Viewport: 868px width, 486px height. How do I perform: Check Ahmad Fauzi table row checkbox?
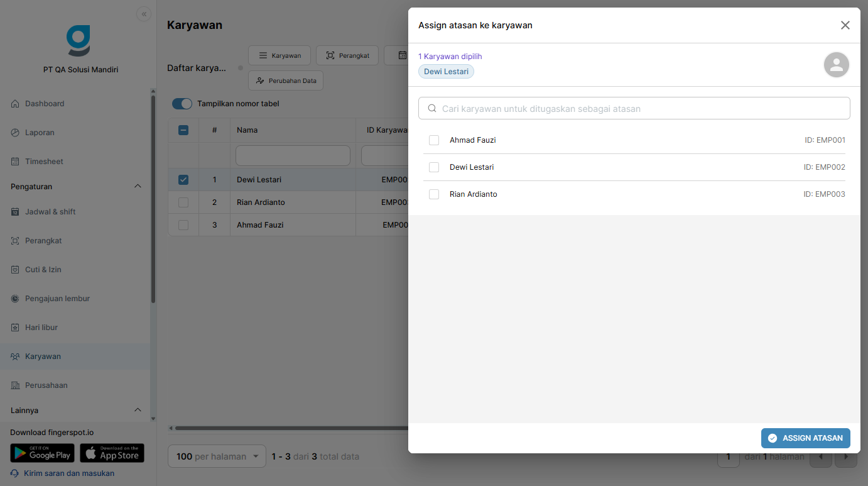pos(183,225)
